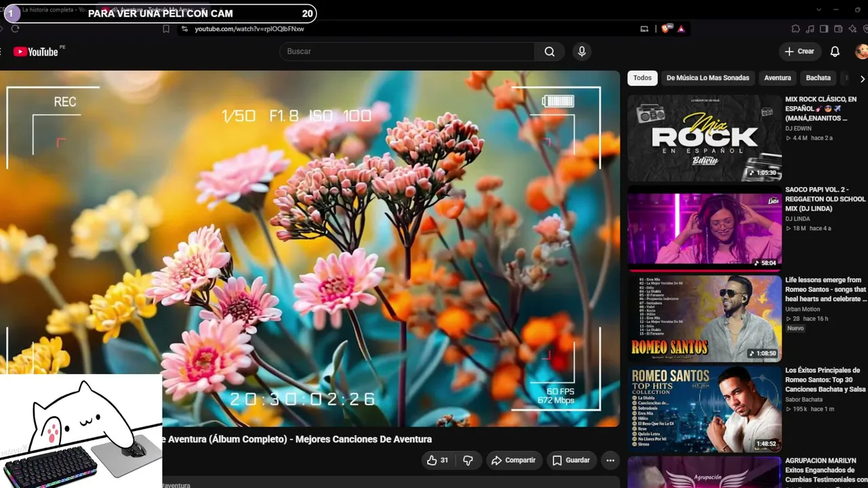This screenshot has height=488, width=868.
Task: Click the youtube.com address bar URL
Action: (249, 29)
